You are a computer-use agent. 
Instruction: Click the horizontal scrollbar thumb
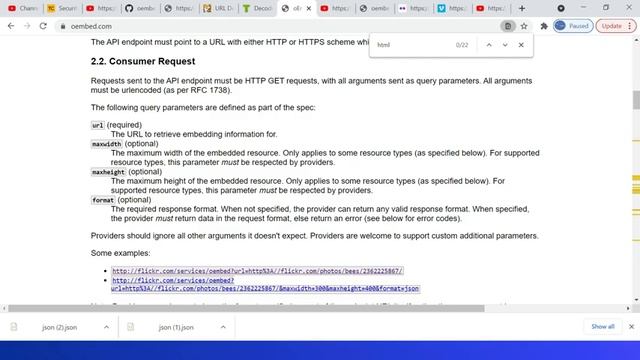tap(246, 309)
